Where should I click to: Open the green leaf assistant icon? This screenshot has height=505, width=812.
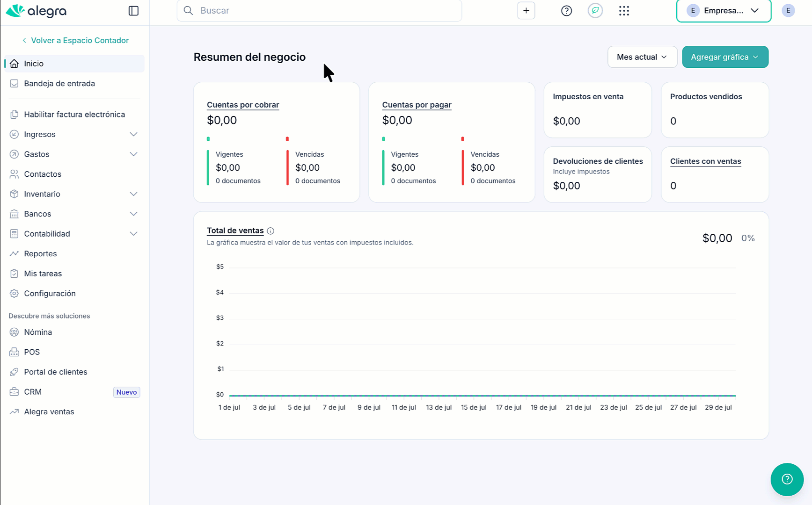pos(595,10)
